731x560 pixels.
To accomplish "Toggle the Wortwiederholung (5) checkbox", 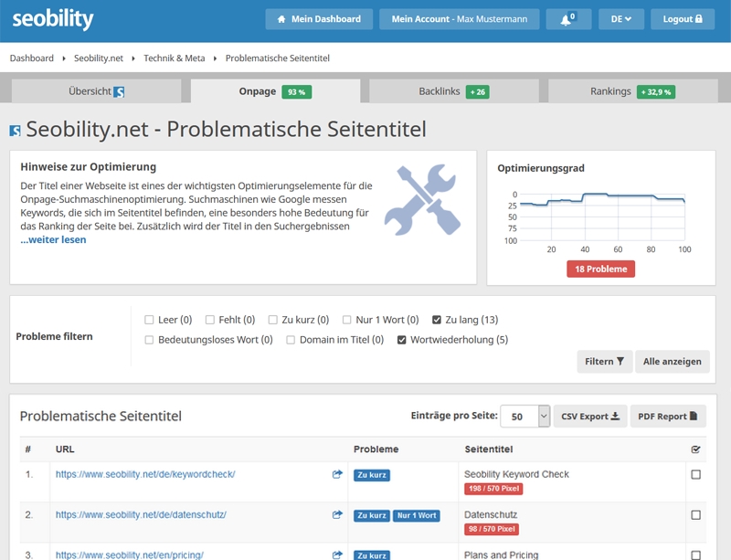I will coord(403,340).
